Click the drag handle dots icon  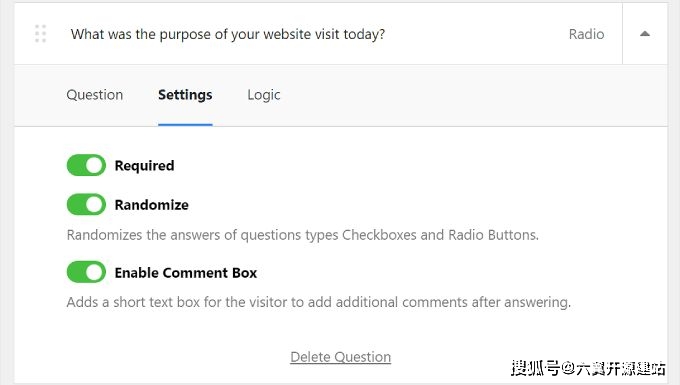(x=40, y=34)
